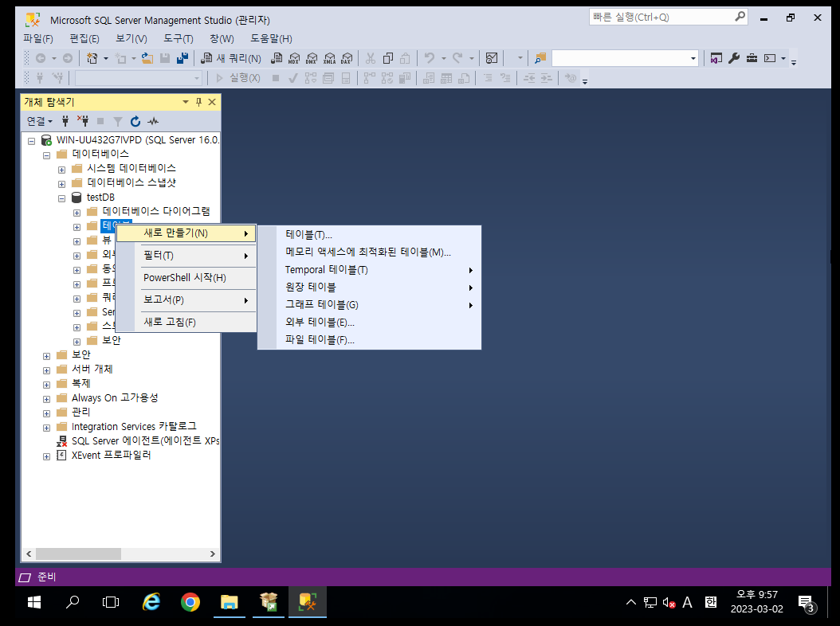Open 그래프 테이블(G) submenu
The height and width of the screenshot is (626, 840).
369,305
